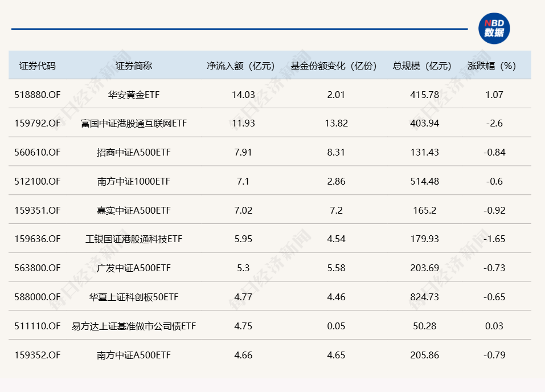Click security code 512100.OF
Screen dimensions: 545x392
(x=38, y=181)
